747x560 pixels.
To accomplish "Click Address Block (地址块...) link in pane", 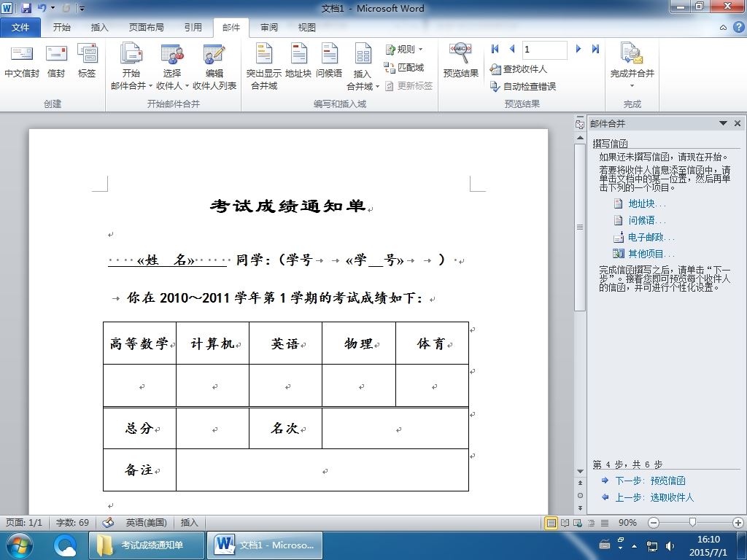I will [x=647, y=204].
